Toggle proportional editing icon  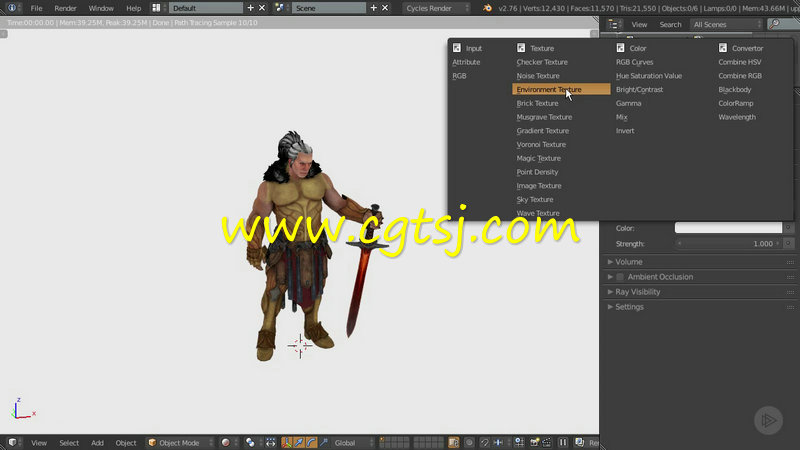click(469, 442)
